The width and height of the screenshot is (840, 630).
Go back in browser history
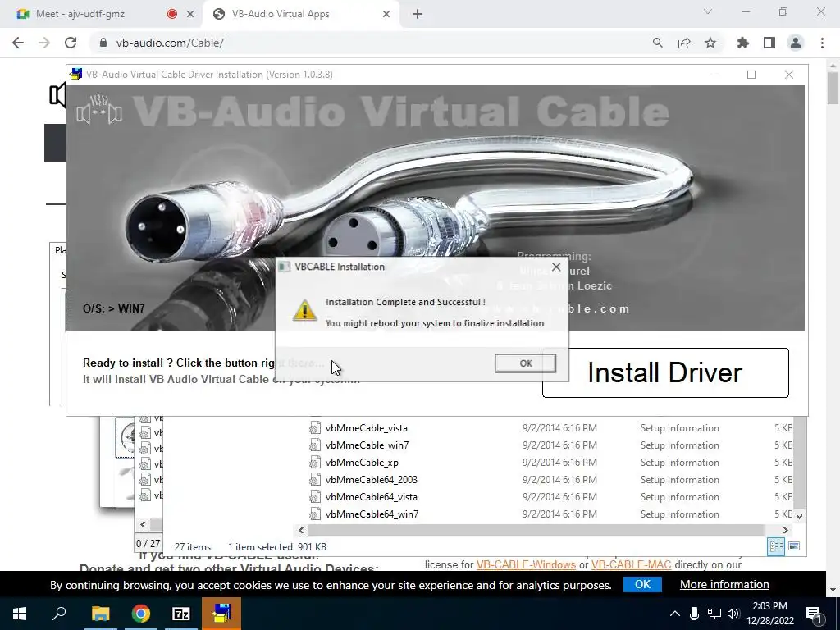[18, 43]
